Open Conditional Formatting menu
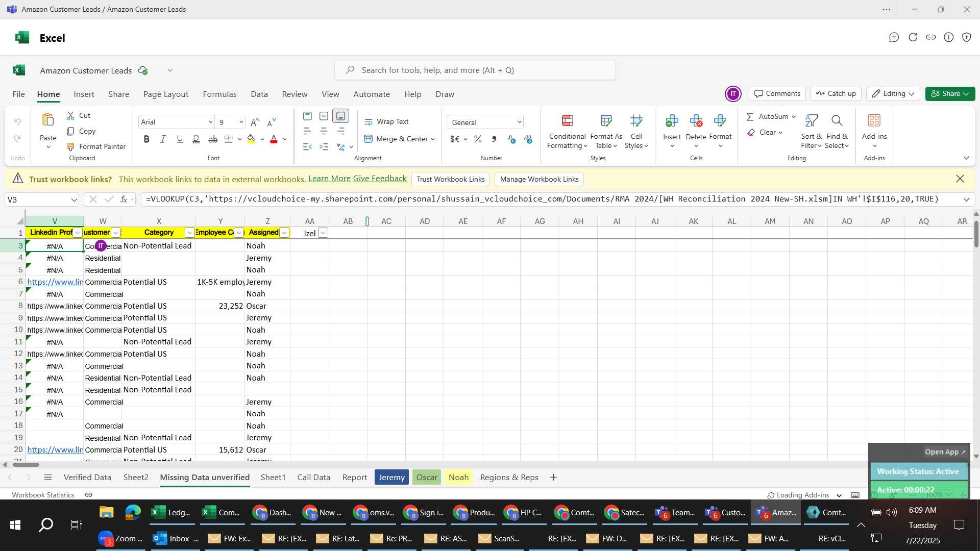This screenshot has width=980, height=551. 567,132
